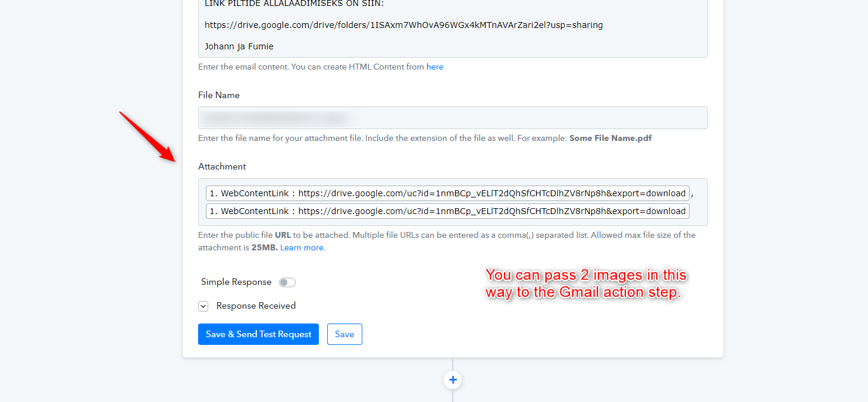
Task: Click the Response Received label text
Action: pos(256,306)
